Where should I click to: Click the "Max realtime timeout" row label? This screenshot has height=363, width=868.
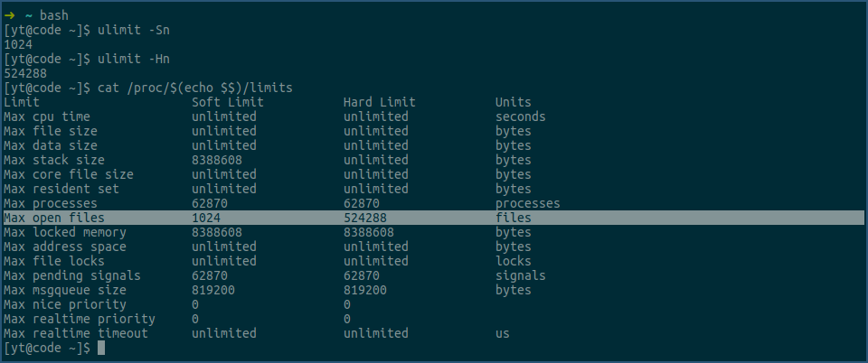pyautogui.click(x=76, y=333)
